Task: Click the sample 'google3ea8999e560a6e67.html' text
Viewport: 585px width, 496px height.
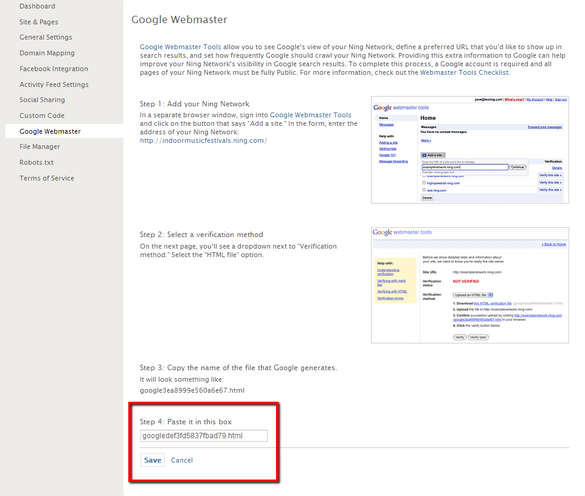Action: [x=192, y=390]
